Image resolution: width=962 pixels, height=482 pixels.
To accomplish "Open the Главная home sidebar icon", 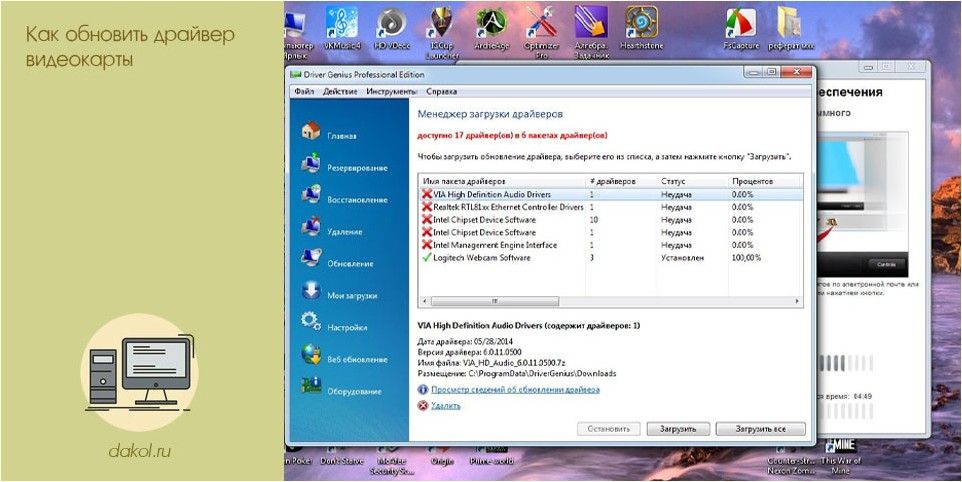I will click(311, 131).
